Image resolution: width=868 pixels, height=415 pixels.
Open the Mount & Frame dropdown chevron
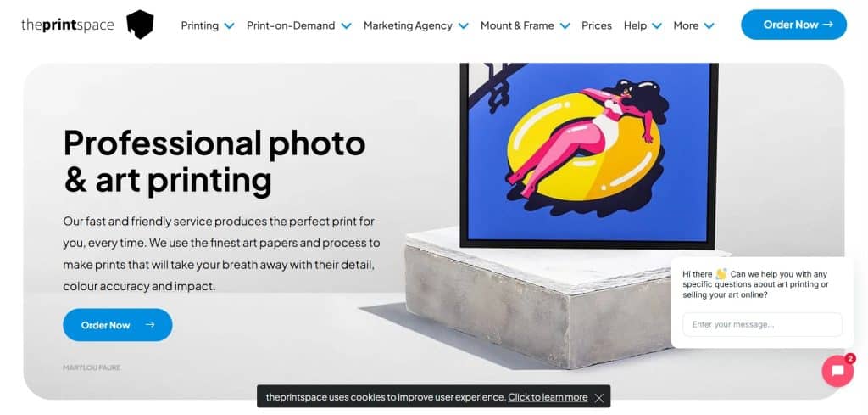[565, 25]
